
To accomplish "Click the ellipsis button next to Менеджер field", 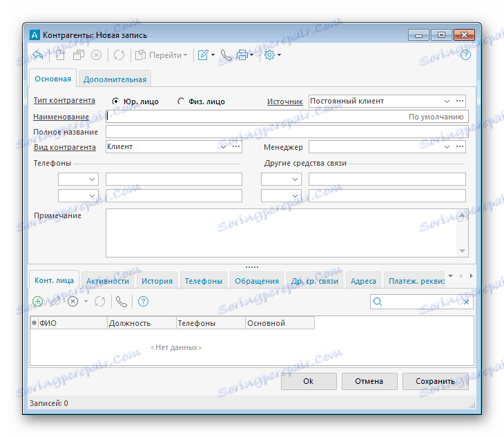I will point(460,146).
